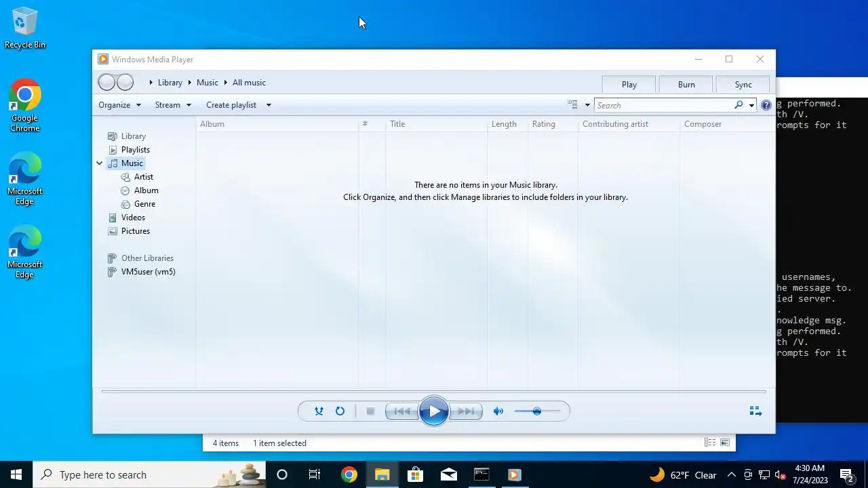Expand the arrow before Music breadcrumb

(x=189, y=83)
